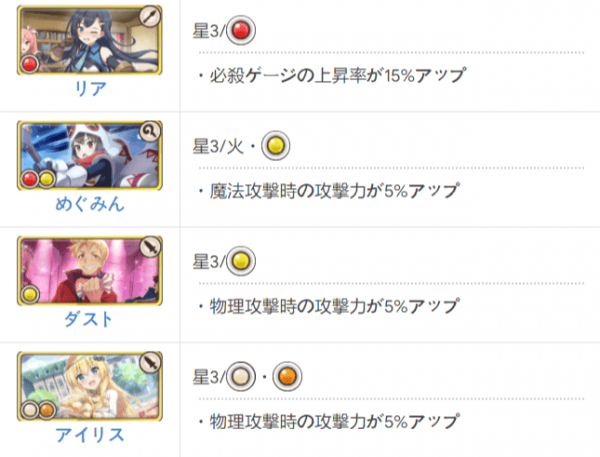This screenshot has width=600, height=457.
Task: Open the ダスト character link
Action: point(89,319)
